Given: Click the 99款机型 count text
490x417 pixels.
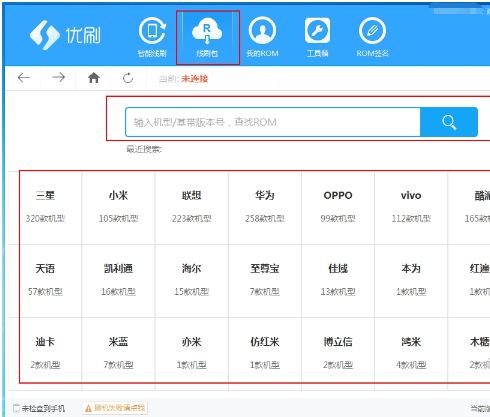Looking at the screenshot, I should (x=338, y=219).
